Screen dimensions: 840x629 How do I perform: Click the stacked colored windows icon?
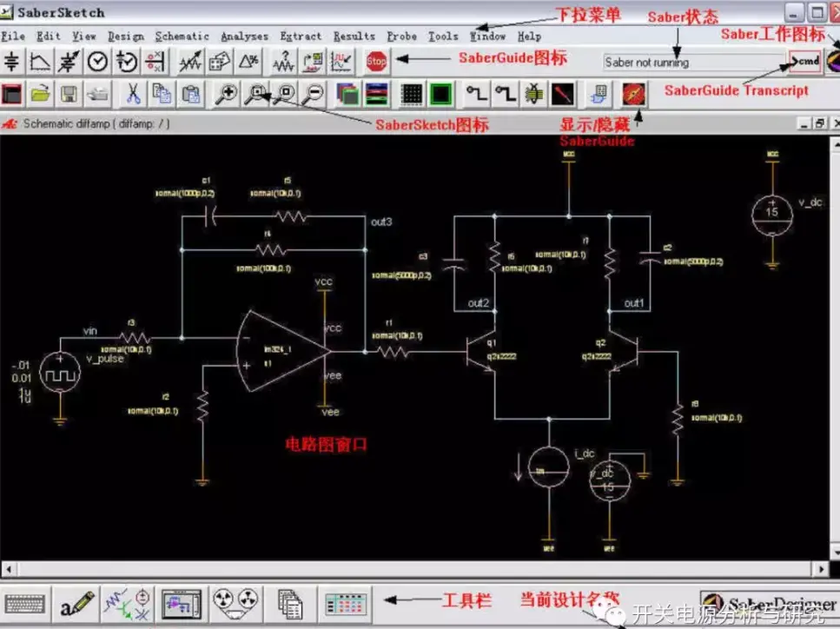click(x=348, y=95)
